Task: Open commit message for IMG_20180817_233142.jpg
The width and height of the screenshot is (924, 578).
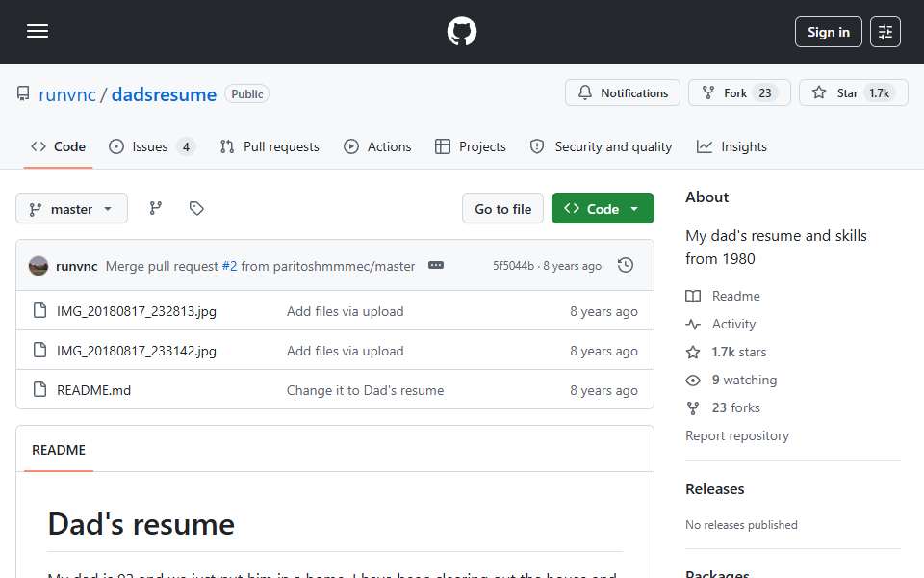Action: click(x=345, y=351)
